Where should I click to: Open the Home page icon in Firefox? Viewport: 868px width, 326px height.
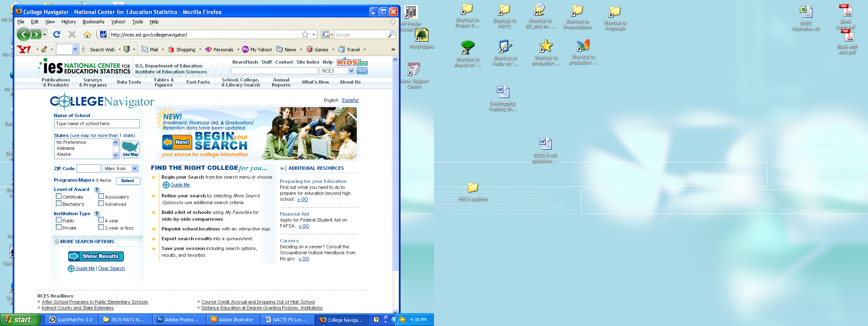(87, 34)
